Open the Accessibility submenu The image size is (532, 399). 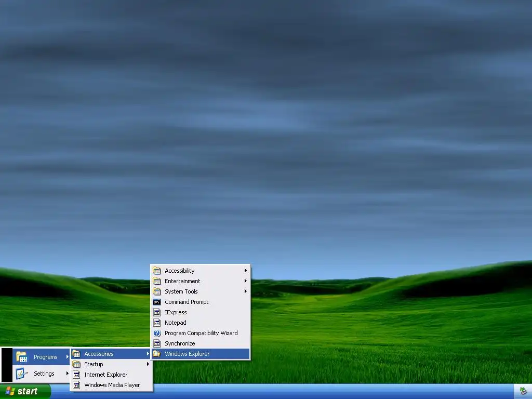201,270
